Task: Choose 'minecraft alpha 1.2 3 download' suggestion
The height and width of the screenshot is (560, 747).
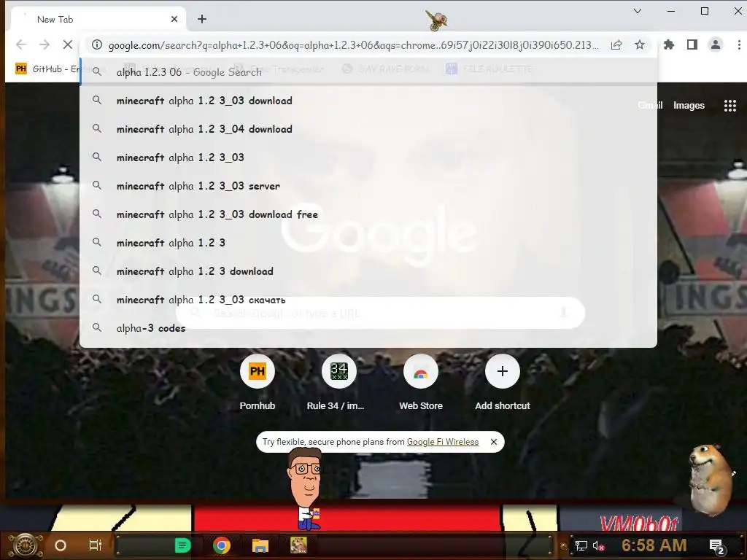Action: point(368,271)
